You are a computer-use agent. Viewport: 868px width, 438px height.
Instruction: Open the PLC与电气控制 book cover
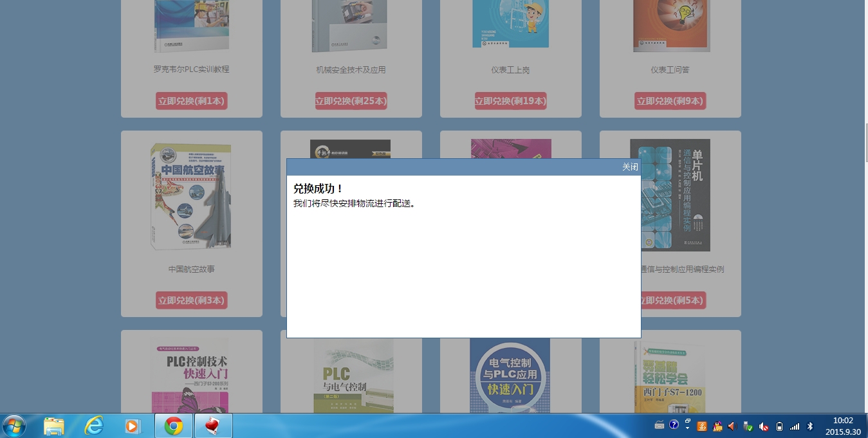coord(353,376)
